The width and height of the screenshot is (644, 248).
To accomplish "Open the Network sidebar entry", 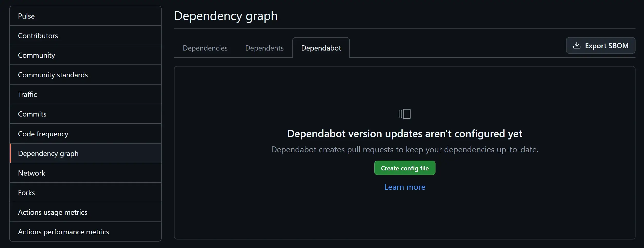I will (31, 173).
